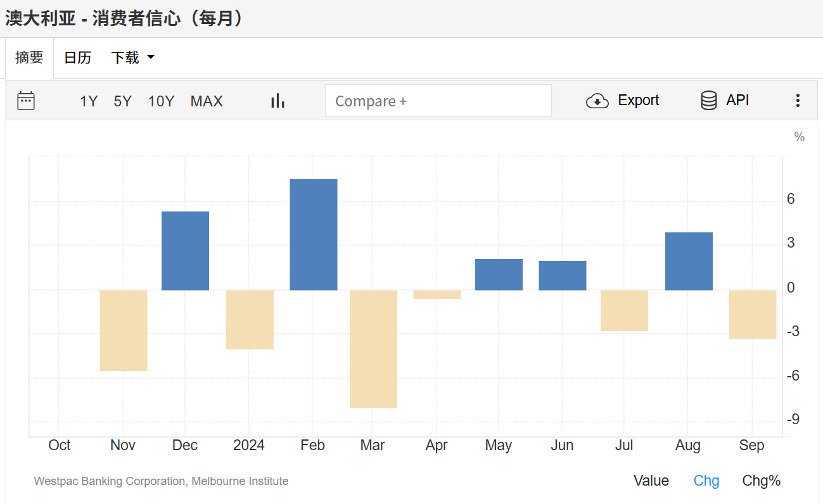This screenshot has width=823, height=504.
Task: Click the November negative bar
Action: click(124, 331)
